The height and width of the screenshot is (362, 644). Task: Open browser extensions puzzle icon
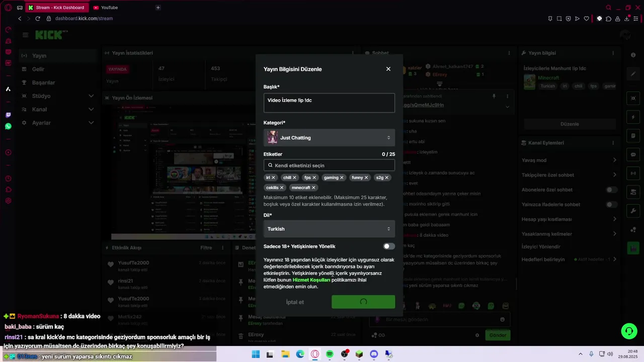(608, 19)
